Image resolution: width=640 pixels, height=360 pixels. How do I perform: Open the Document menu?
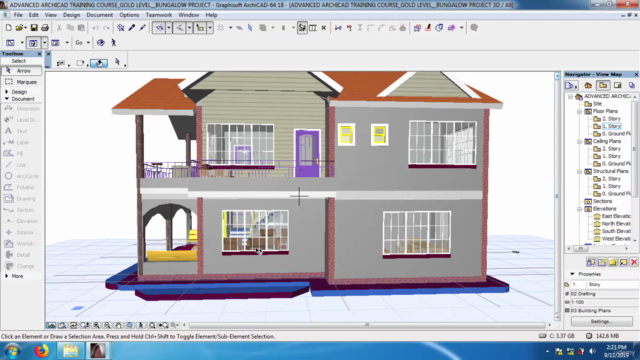coord(100,15)
